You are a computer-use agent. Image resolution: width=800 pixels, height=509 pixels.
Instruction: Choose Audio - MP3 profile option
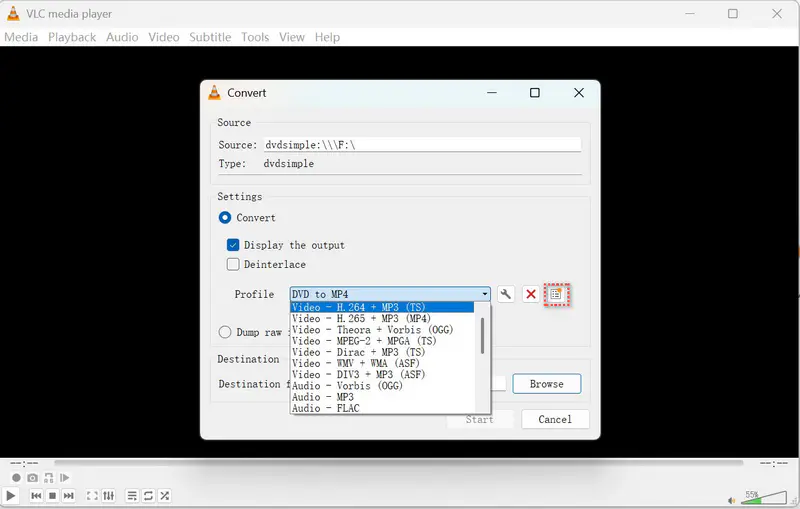[382, 397]
